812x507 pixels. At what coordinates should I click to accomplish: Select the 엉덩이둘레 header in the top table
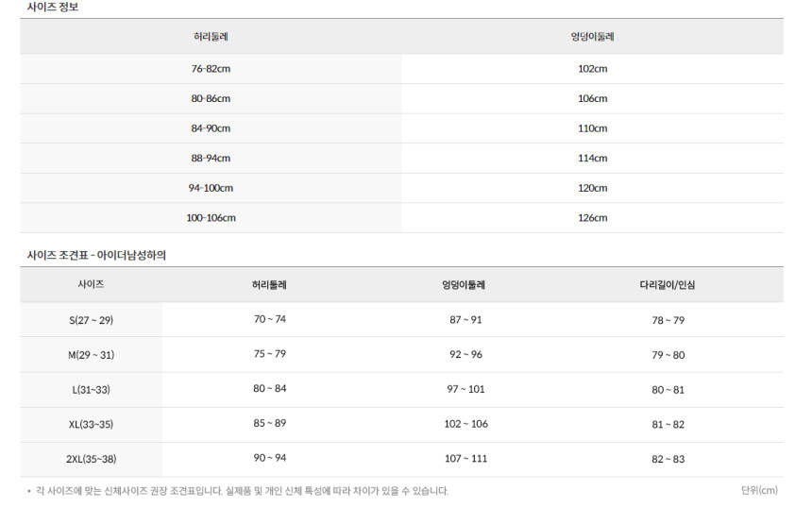click(592, 37)
